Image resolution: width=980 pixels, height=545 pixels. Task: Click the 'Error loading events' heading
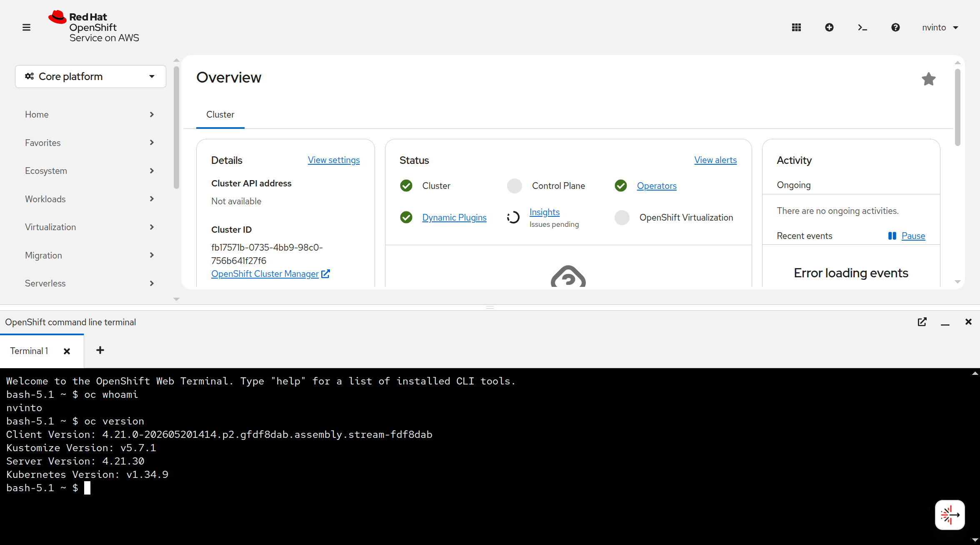[851, 273]
